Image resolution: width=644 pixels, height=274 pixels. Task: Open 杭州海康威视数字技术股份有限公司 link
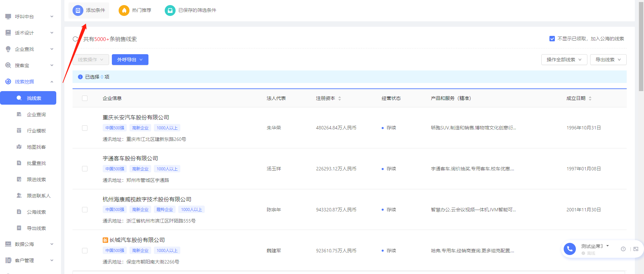tap(147, 199)
